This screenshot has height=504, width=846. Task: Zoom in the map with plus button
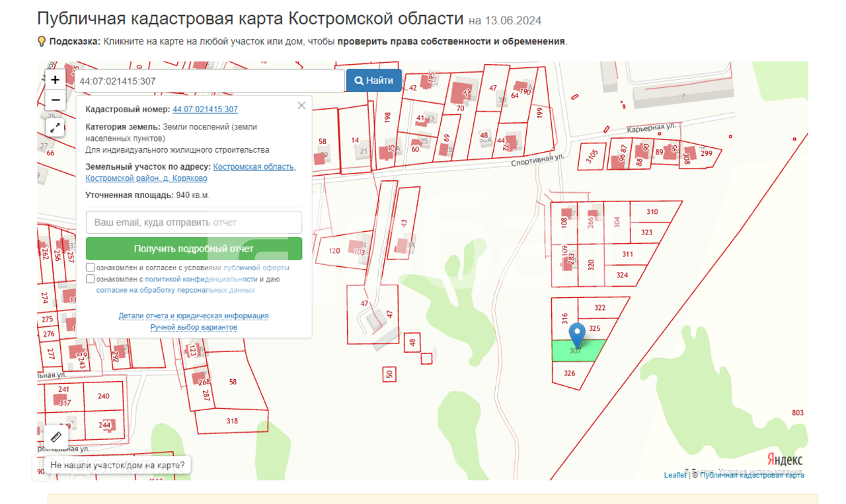click(x=56, y=80)
